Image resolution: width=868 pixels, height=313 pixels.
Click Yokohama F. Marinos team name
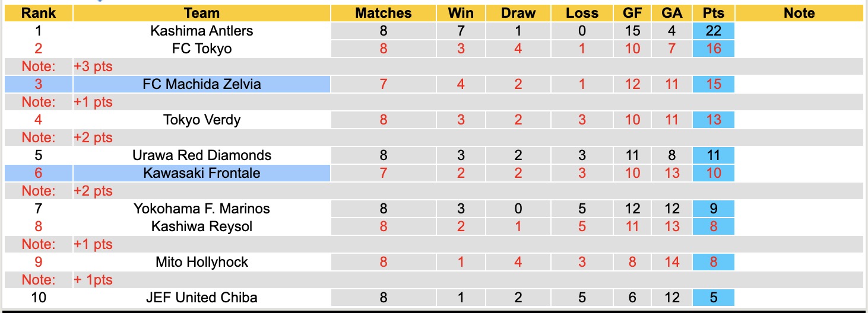tap(201, 209)
